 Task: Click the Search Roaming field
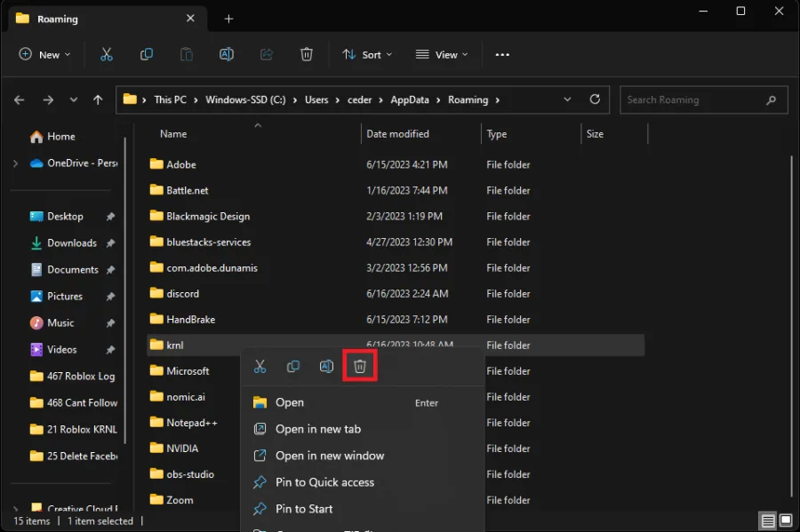click(x=703, y=99)
